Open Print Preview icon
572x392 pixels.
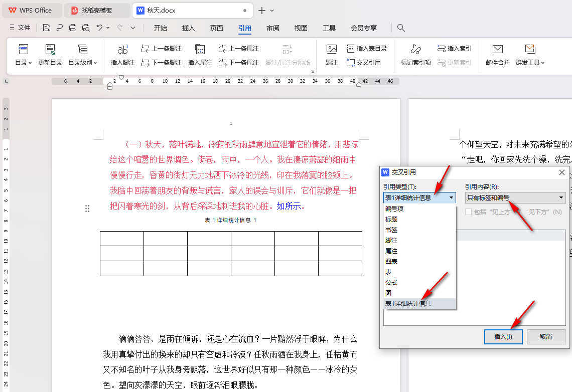[x=86, y=28]
